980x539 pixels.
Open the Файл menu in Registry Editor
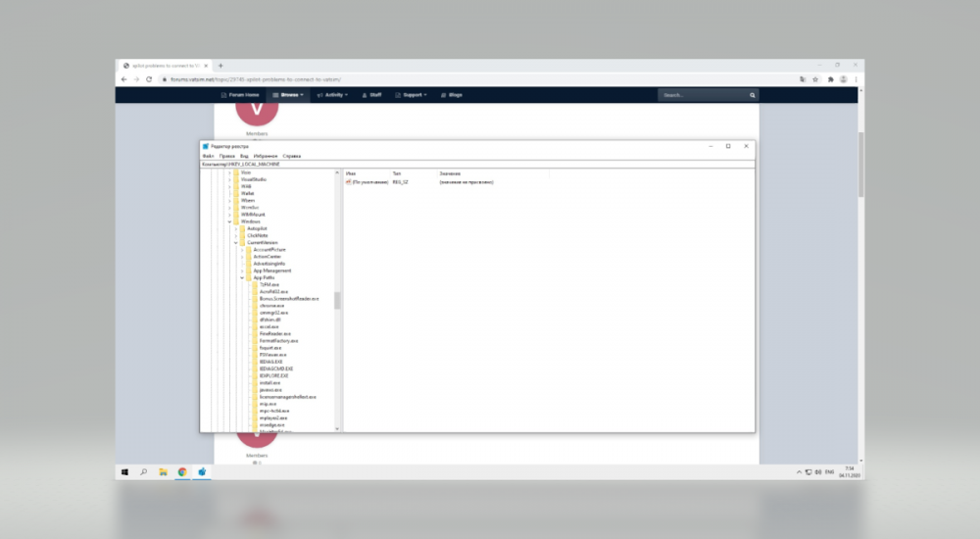(208, 156)
